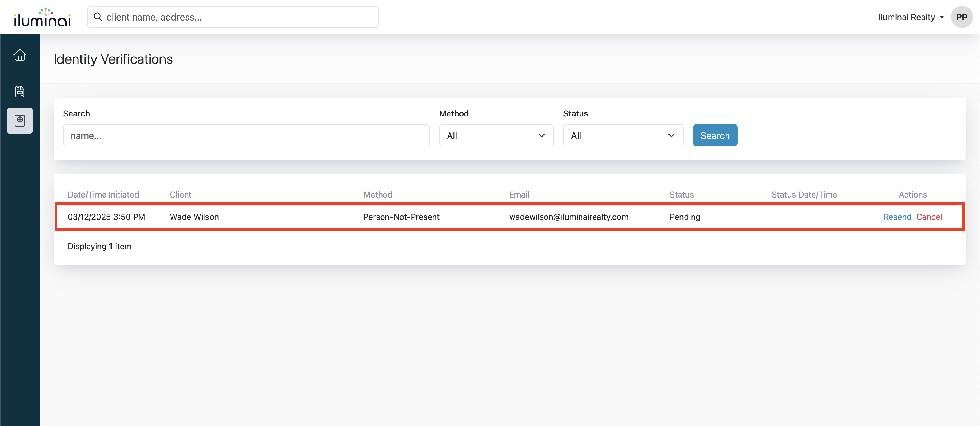This screenshot has width=980, height=426.
Task: Click the Displaying 1 item text
Action: pos(99,246)
